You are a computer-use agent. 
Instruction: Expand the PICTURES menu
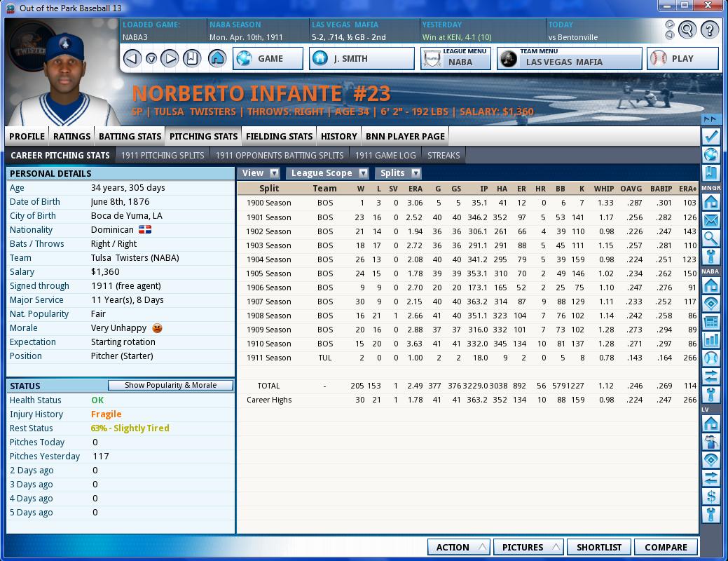click(x=528, y=547)
